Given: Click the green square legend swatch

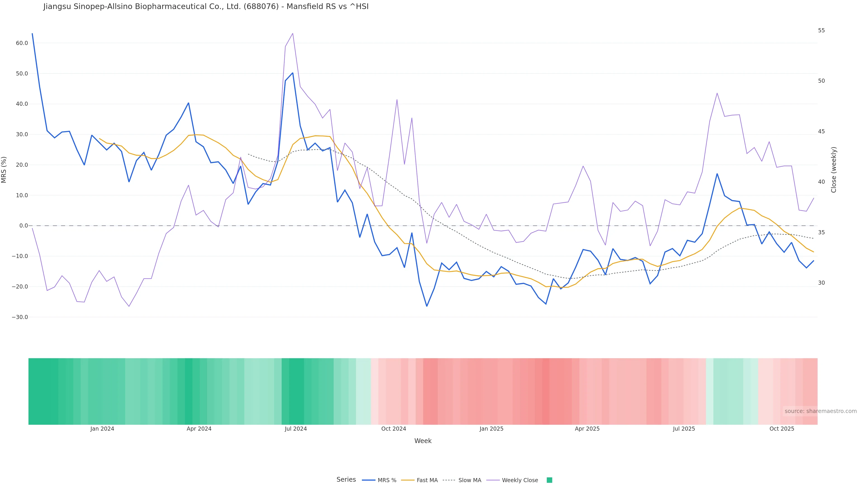Looking at the screenshot, I should tap(549, 480).
